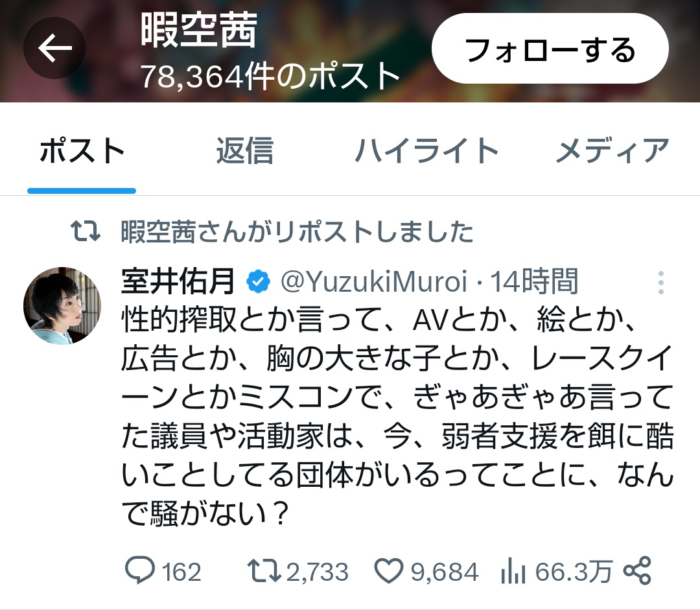Like the post with the heart icon
The width and height of the screenshot is (700, 610).
tap(388, 570)
